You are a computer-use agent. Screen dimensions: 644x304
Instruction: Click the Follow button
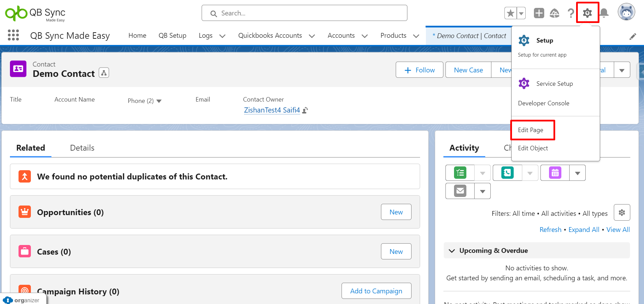pos(419,70)
